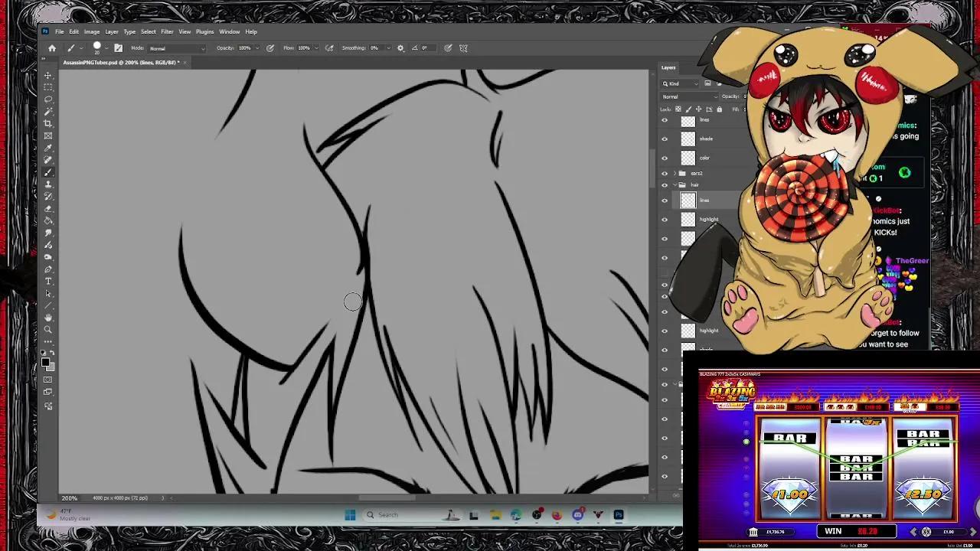Image resolution: width=980 pixels, height=551 pixels.
Task: Open the File menu
Action: (60, 31)
